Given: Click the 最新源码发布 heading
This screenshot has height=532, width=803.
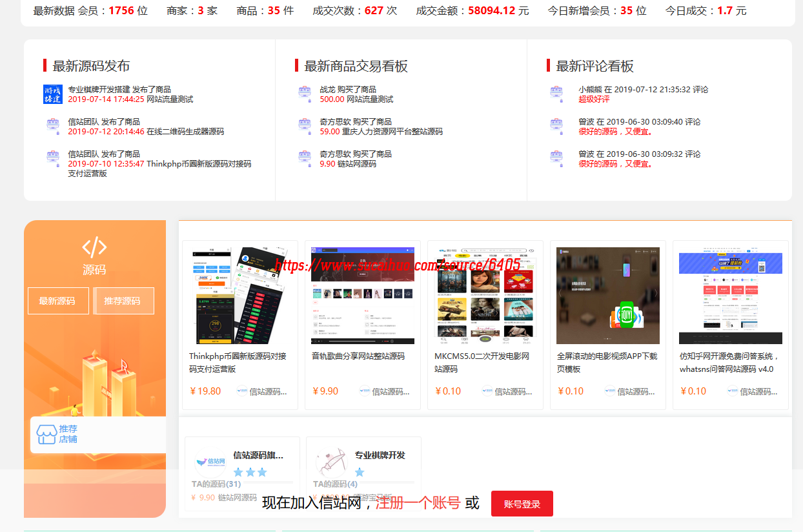Looking at the screenshot, I should 91,66.
